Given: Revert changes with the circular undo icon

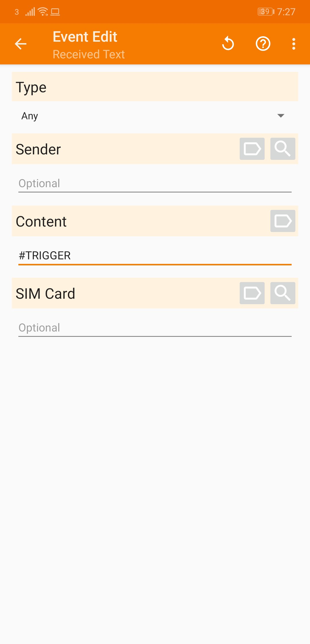Looking at the screenshot, I should click(228, 44).
